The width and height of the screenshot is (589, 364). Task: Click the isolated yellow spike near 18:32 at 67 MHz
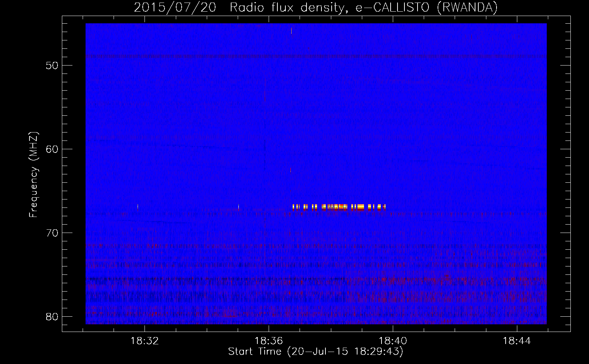click(138, 207)
